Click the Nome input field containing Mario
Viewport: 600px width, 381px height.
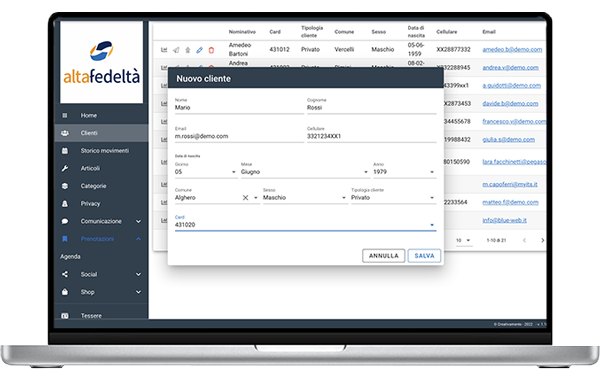[239, 107]
